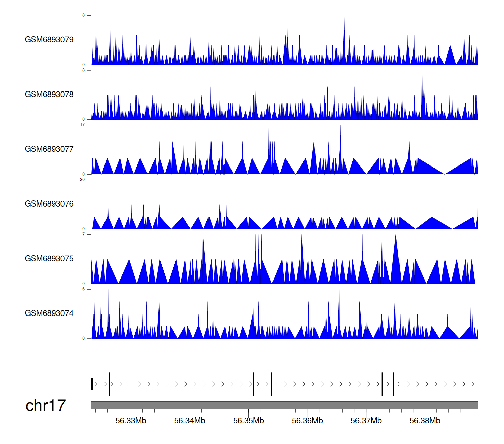Click the exon bar just before 56.33Mb
504x444 pixels.
coord(109,384)
